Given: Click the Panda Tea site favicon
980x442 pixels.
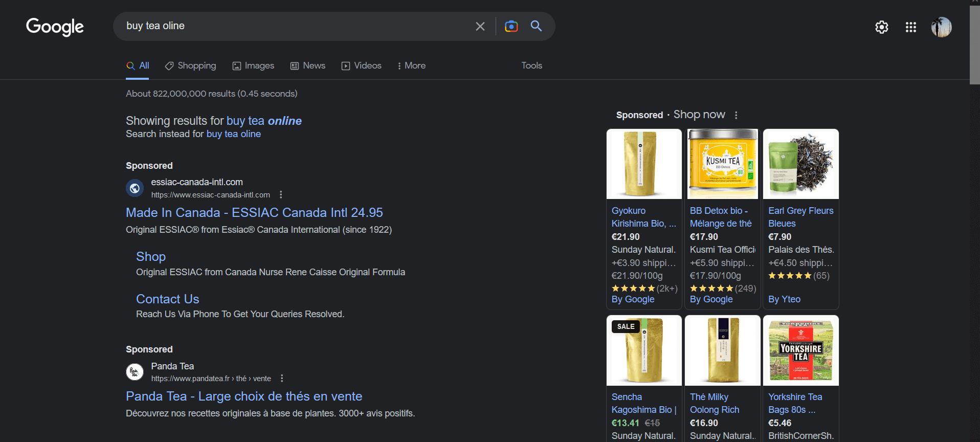Looking at the screenshot, I should coord(135,372).
